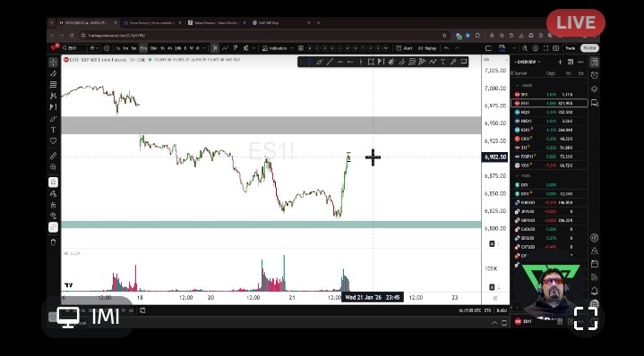Viewport: 644px width, 356px height.
Task: Click the heart icons tool in left toolbar
Action: (53, 140)
